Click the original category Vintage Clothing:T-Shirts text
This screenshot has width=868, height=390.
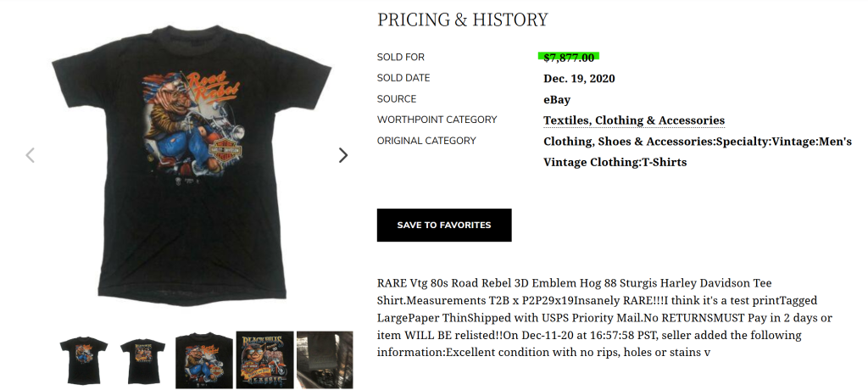pyautogui.click(x=615, y=162)
